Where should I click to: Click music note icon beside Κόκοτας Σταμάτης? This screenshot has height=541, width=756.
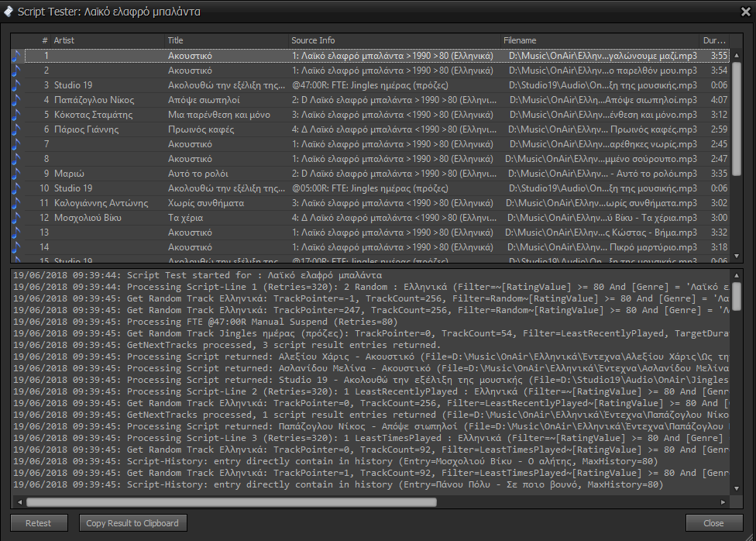[16, 115]
